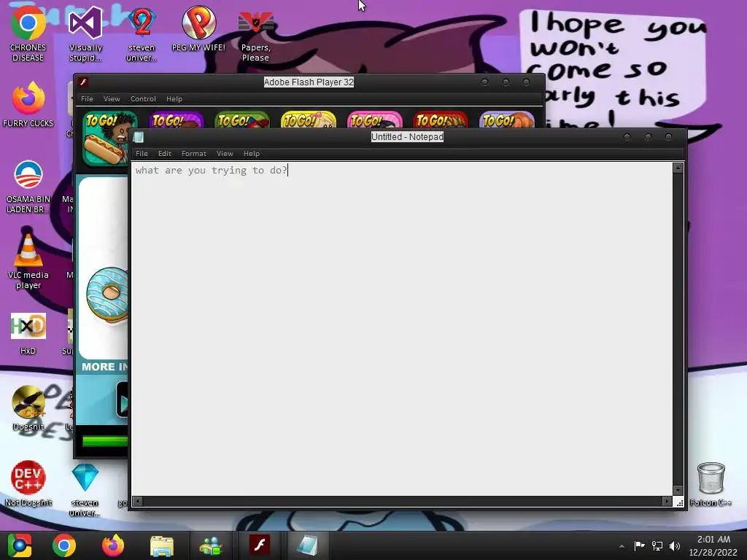Open the Notepad Edit menu
747x560 pixels.
click(x=165, y=153)
